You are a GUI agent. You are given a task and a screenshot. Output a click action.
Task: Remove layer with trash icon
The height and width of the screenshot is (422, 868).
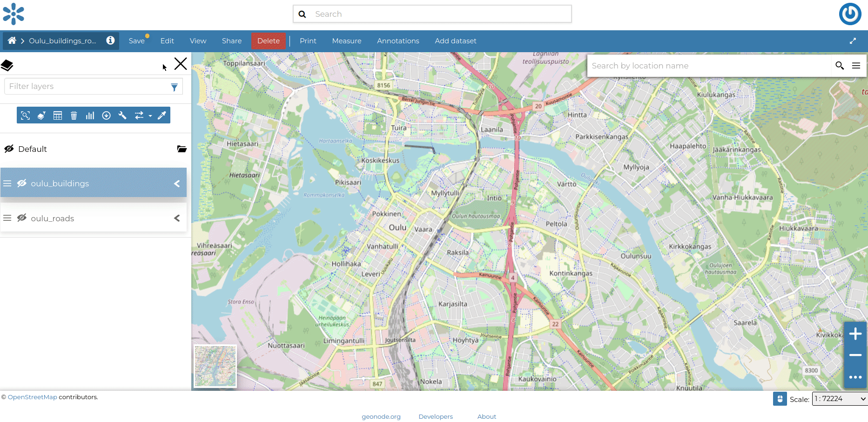(74, 116)
